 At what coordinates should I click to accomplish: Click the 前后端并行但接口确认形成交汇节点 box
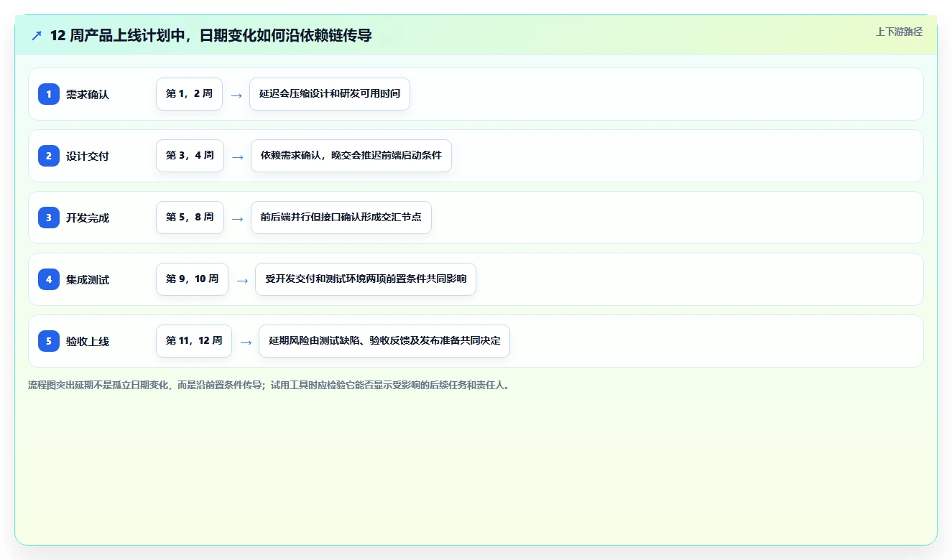tap(341, 218)
